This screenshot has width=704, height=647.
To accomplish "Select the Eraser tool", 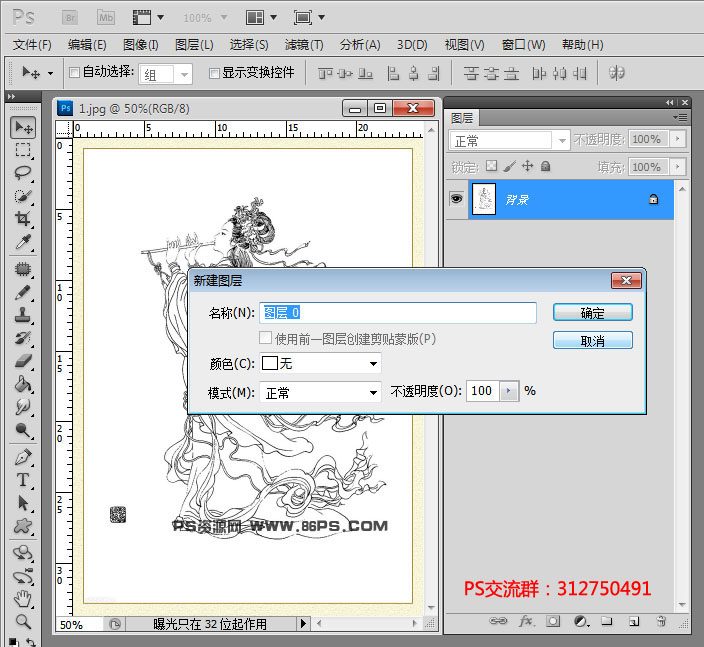I will point(23,361).
